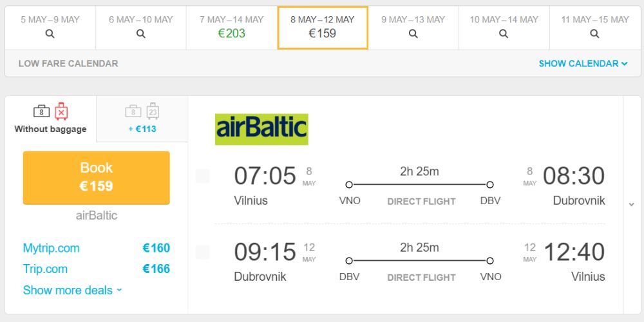Click the airBaltic airline logo

point(261,129)
